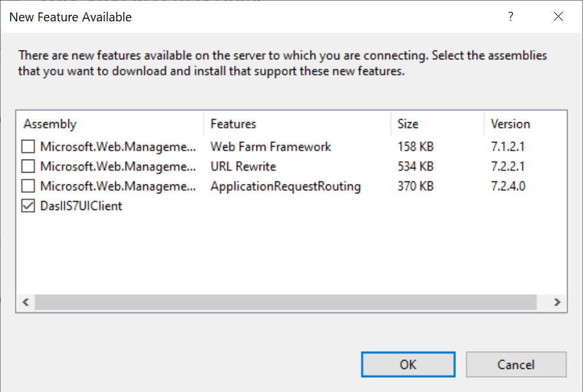Check the Web Farm Framework assembly checkbox

pyautogui.click(x=28, y=146)
